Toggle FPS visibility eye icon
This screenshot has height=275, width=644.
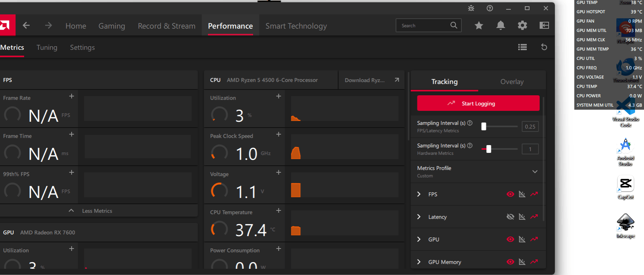tap(510, 194)
